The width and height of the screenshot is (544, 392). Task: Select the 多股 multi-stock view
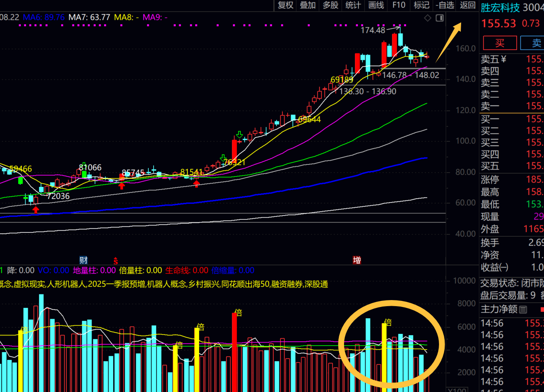pyautogui.click(x=331, y=5)
